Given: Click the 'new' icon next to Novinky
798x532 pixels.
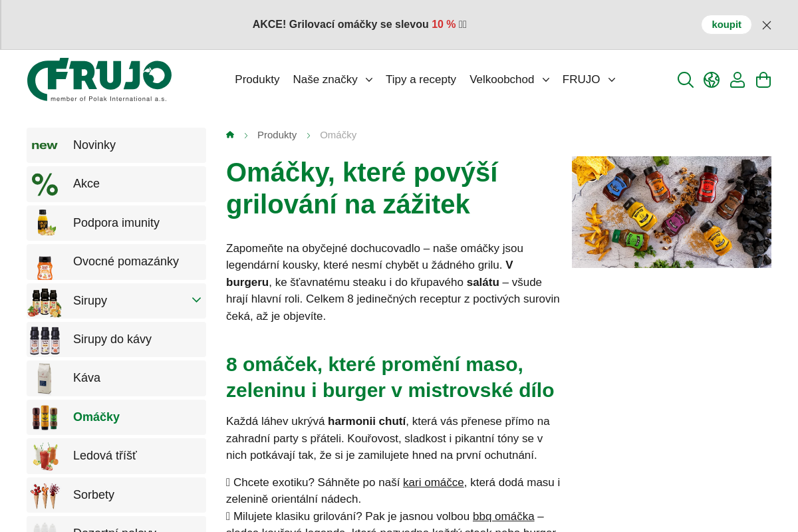Looking at the screenshot, I should [45, 145].
